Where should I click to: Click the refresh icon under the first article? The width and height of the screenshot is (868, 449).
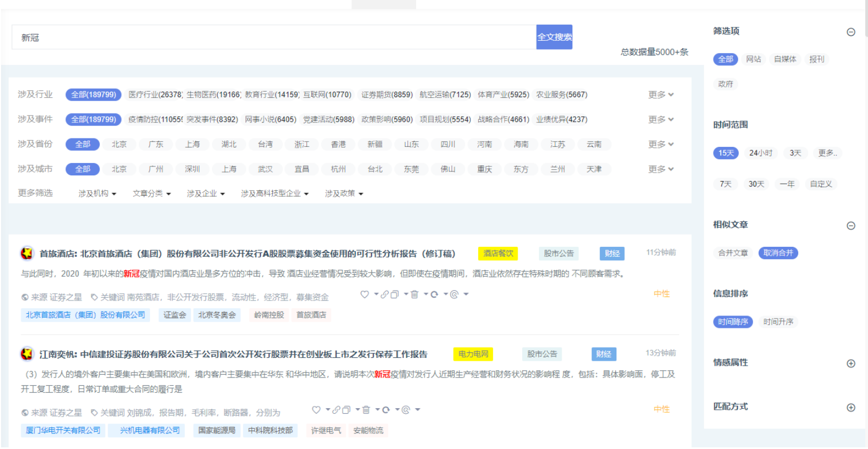(435, 294)
